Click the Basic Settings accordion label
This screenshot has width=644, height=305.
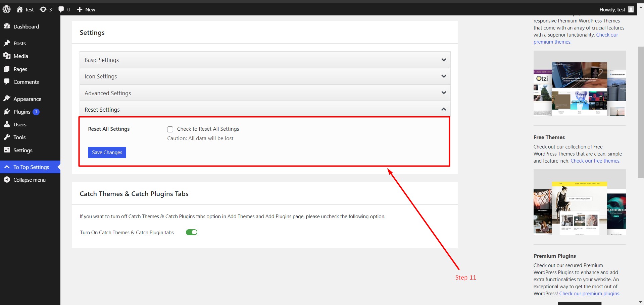click(102, 60)
